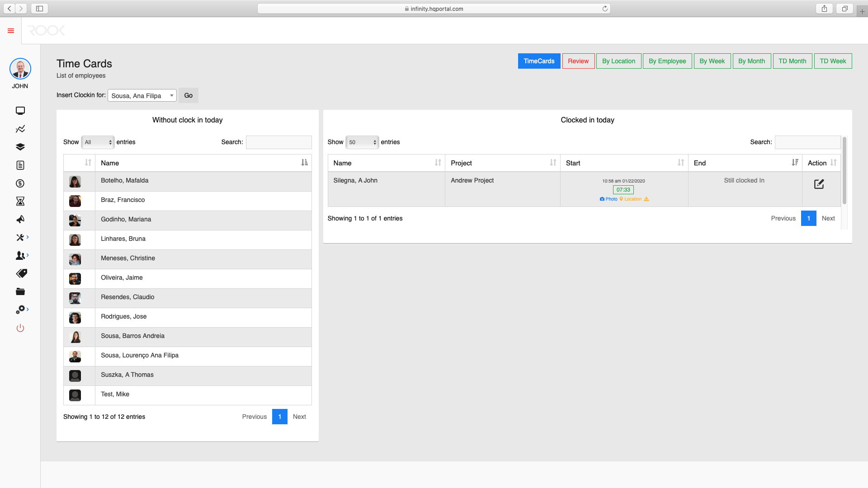The width and height of the screenshot is (868, 488).
Task: Select the analytics chart icon
Action: coord(20,129)
